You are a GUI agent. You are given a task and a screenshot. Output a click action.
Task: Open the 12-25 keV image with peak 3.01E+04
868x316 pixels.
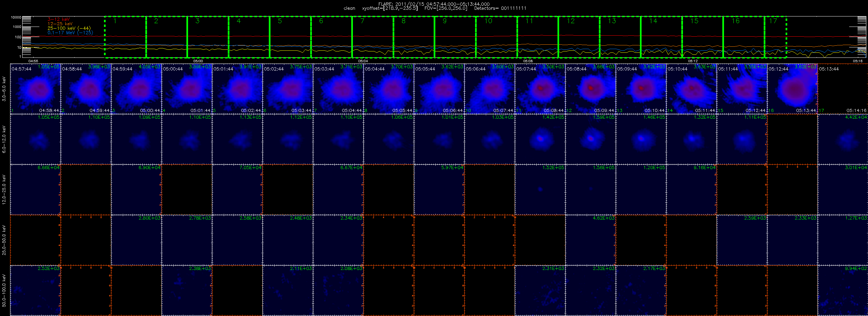(843, 190)
